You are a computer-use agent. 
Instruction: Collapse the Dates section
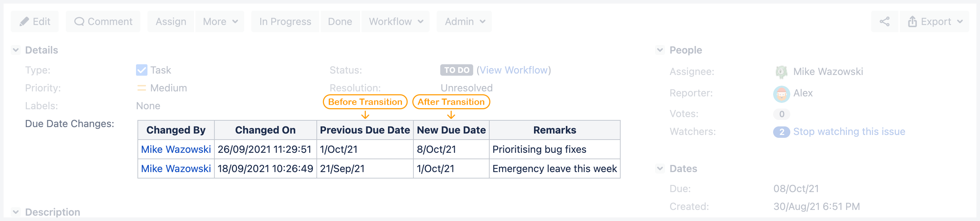click(x=660, y=169)
